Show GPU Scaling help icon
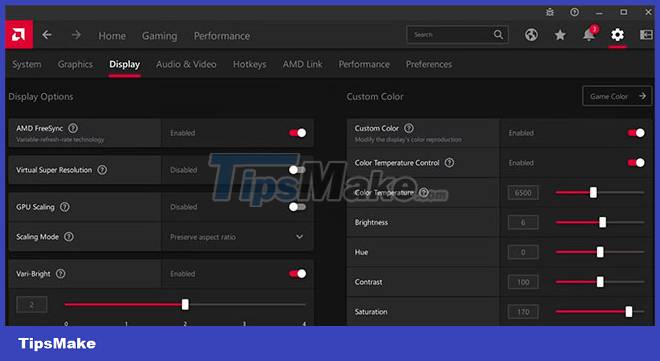 64,207
